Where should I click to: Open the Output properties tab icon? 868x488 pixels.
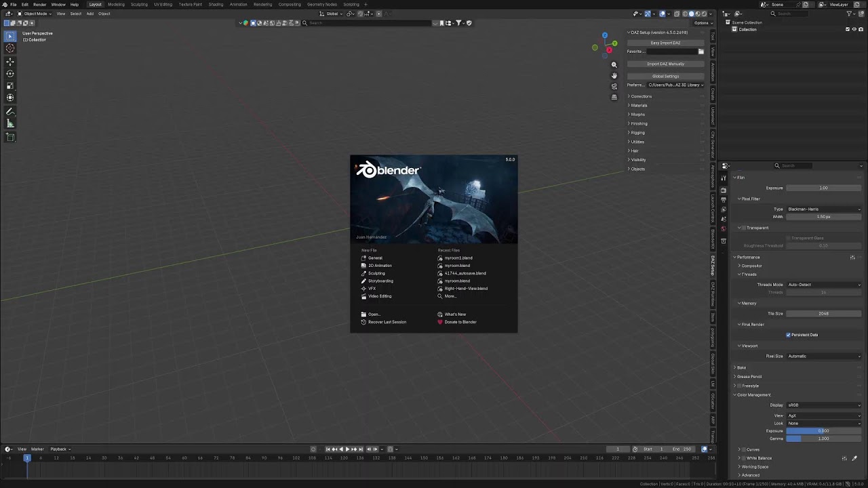(724, 200)
